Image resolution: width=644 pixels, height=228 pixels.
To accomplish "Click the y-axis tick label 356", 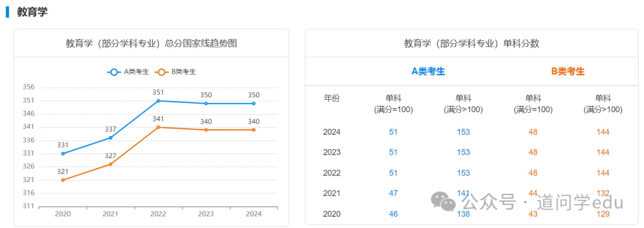I will 29,88.
